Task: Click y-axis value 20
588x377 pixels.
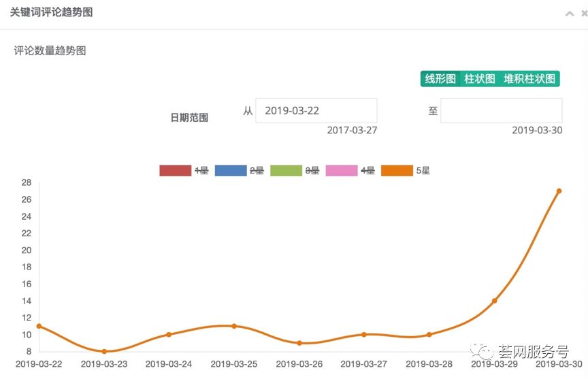Action: (27, 250)
